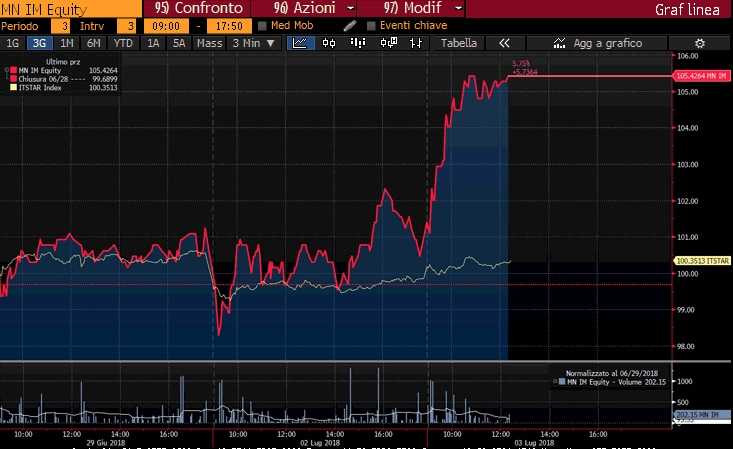Select the OHLC bars chart icon
This screenshot has width=733, height=449.
(x=416, y=43)
